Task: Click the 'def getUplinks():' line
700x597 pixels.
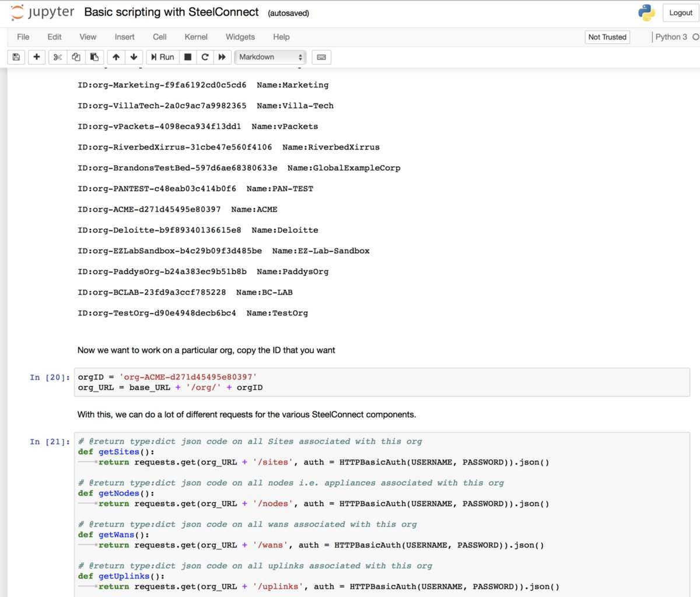Action: pyautogui.click(x=121, y=576)
